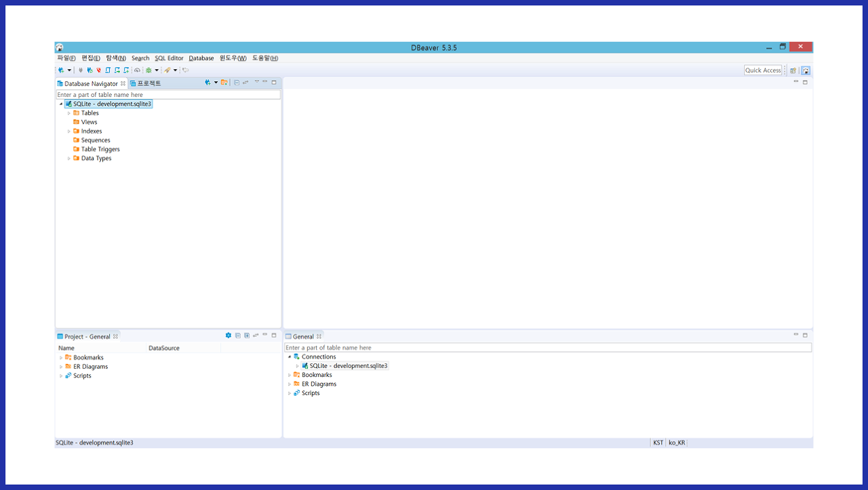Click the cloud dashboard toolbar icon

137,70
